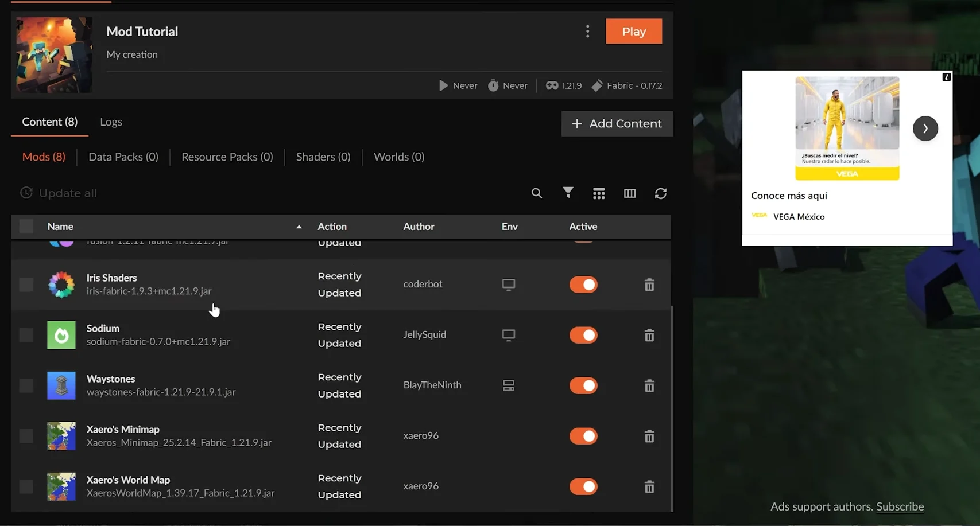Toggle the Name column sort arrow
Viewport: 980px width, 526px height.
pyautogui.click(x=299, y=227)
